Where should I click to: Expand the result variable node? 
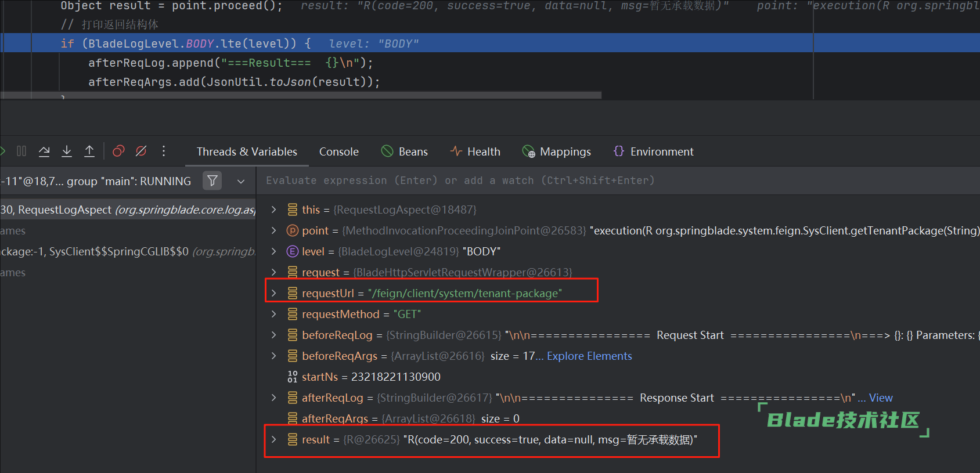pos(274,439)
